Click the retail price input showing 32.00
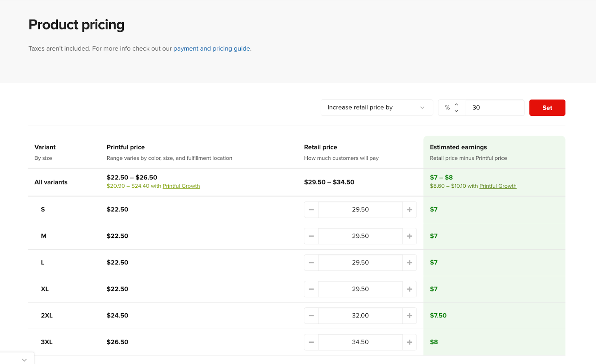Image resolution: width=596 pixels, height=364 pixels. click(x=360, y=315)
